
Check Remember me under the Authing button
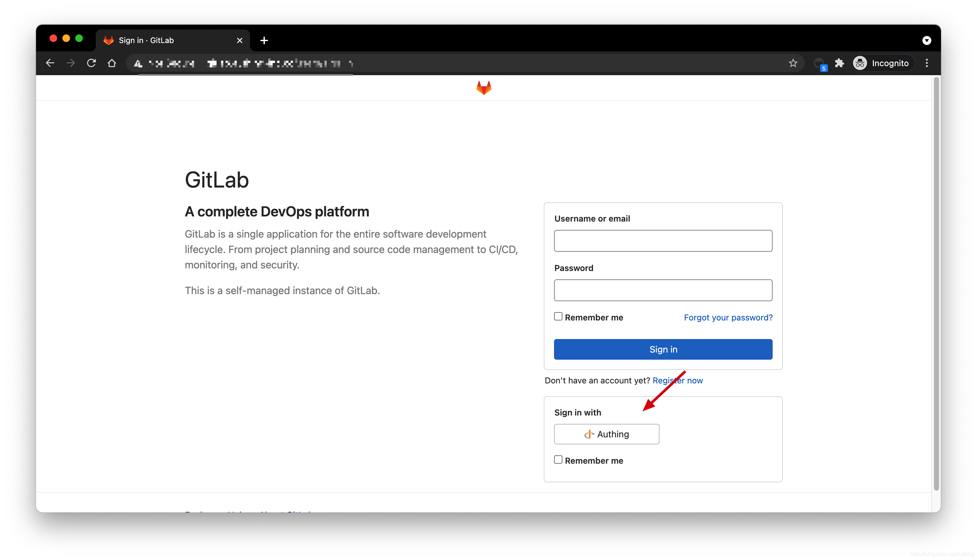[x=558, y=459]
